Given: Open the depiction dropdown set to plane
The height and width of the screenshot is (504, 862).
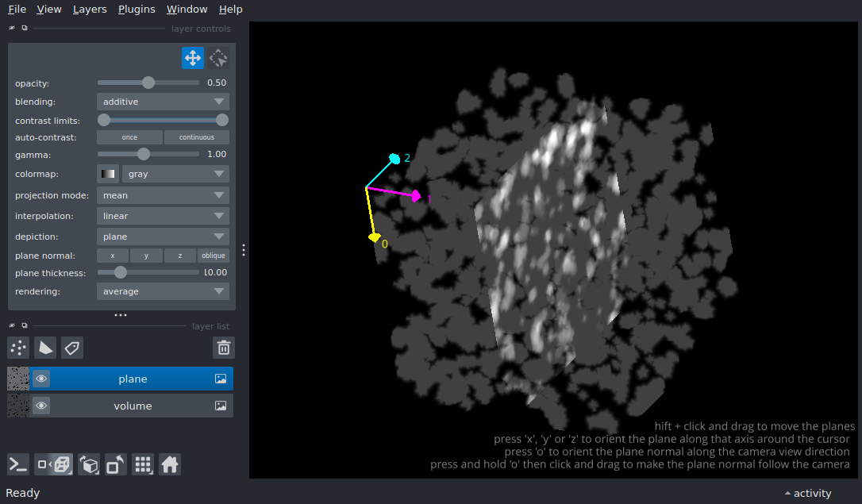Looking at the screenshot, I should point(163,237).
